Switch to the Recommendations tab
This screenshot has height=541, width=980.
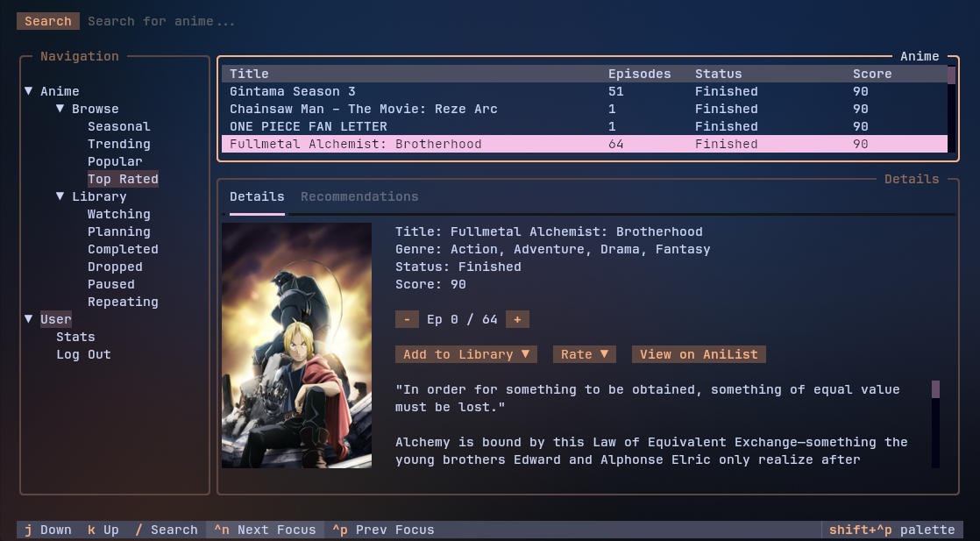(359, 196)
